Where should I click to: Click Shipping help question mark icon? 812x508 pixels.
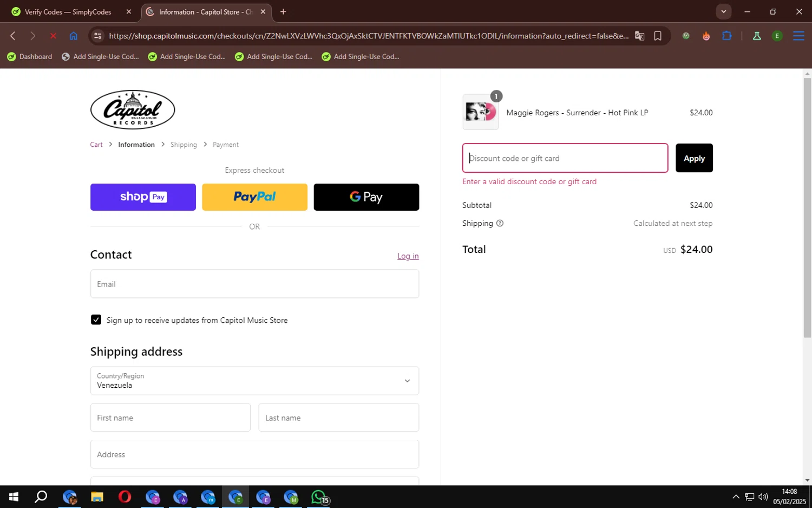(500, 223)
